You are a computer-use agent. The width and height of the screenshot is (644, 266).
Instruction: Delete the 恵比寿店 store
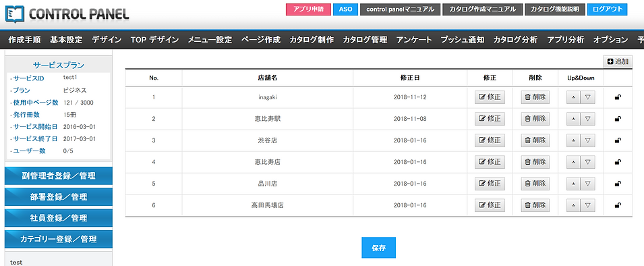(x=535, y=162)
